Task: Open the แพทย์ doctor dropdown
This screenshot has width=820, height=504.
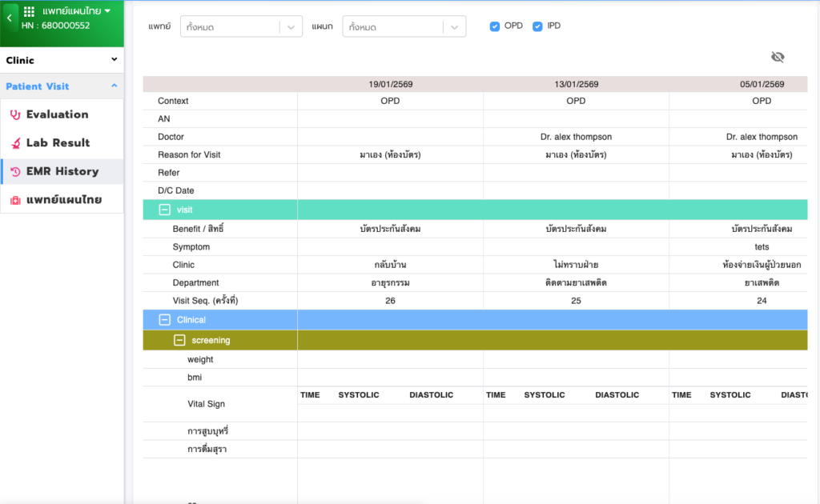Action: (241, 27)
